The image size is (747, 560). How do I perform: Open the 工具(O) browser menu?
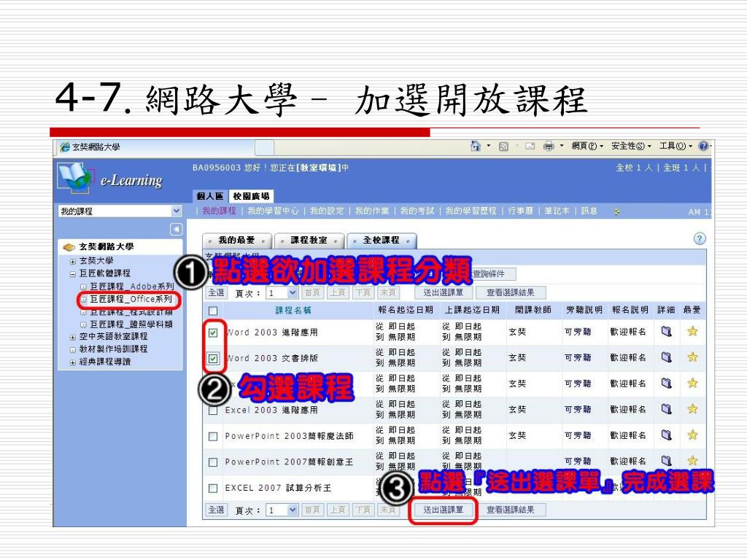pyautogui.click(x=676, y=146)
